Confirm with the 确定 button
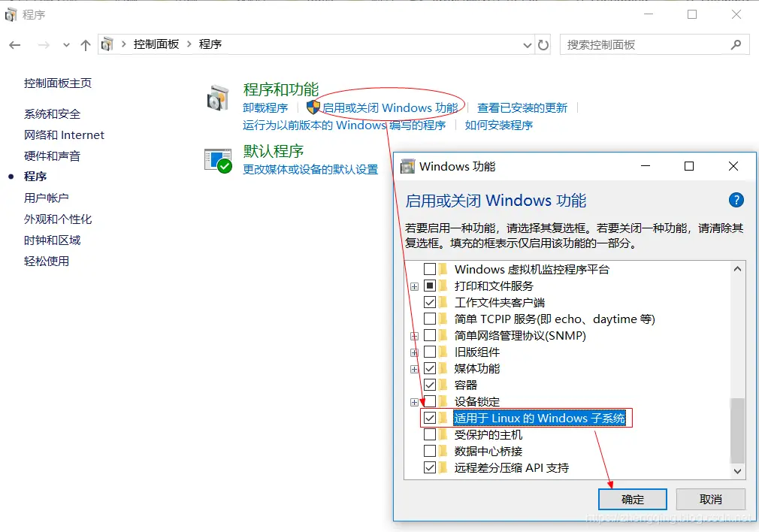759x532 pixels. coord(633,499)
